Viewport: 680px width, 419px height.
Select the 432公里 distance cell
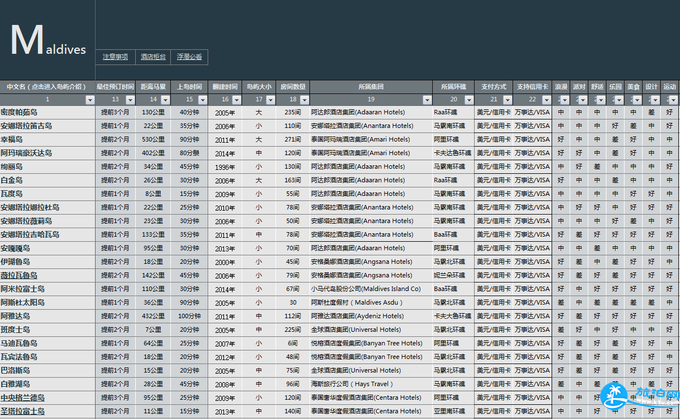coord(153,316)
